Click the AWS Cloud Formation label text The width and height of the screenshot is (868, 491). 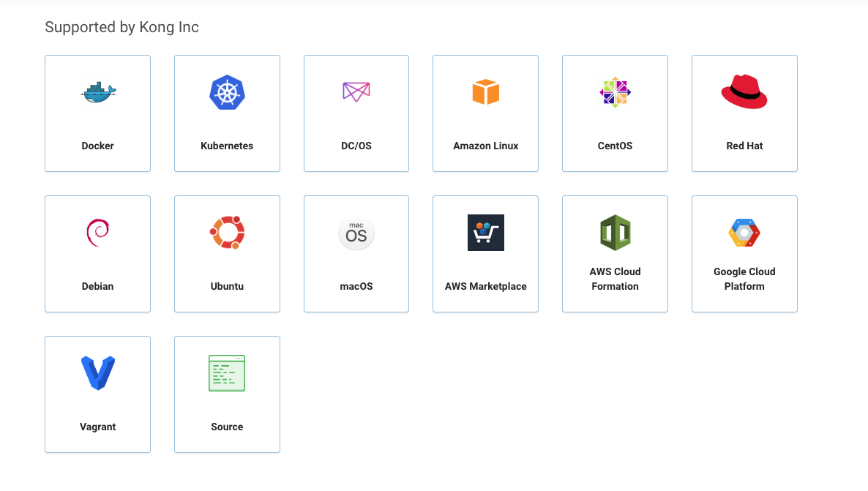pos(615,279)
